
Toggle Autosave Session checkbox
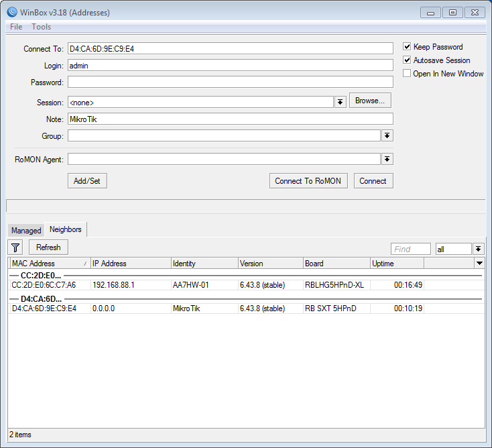[407, 60]
